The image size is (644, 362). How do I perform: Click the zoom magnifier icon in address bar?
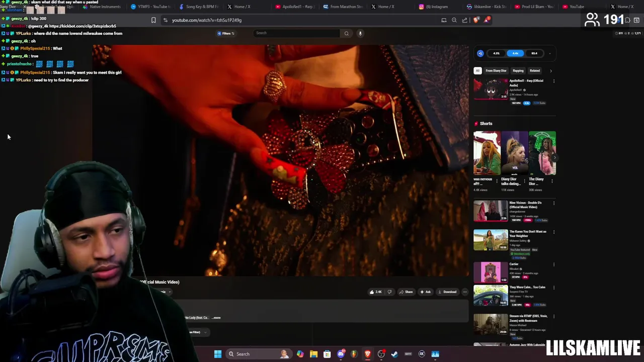[454, 20]
